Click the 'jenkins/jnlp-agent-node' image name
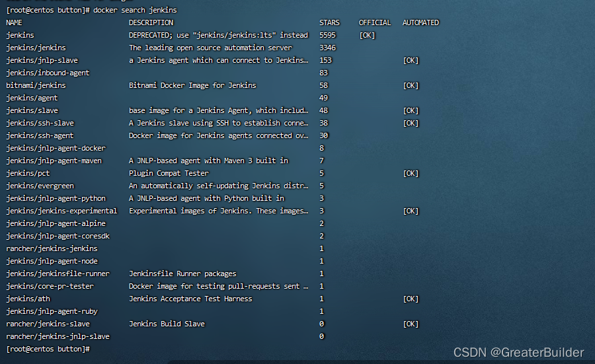595x364 pixels. pyautogui.click(x=52, y=261)
